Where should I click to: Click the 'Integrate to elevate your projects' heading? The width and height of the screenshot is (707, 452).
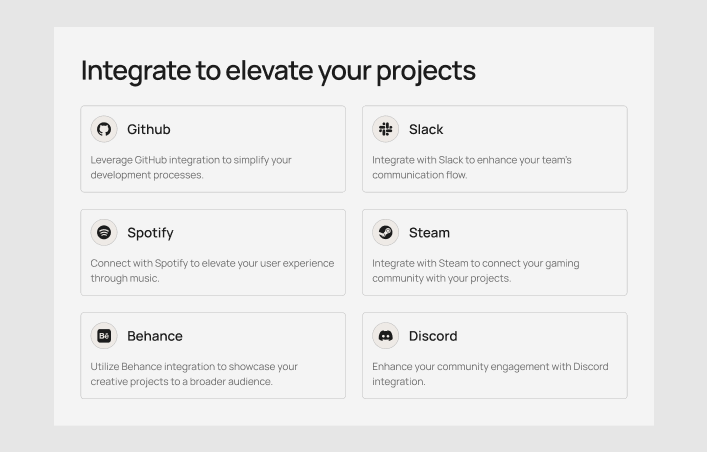(278, 71)
